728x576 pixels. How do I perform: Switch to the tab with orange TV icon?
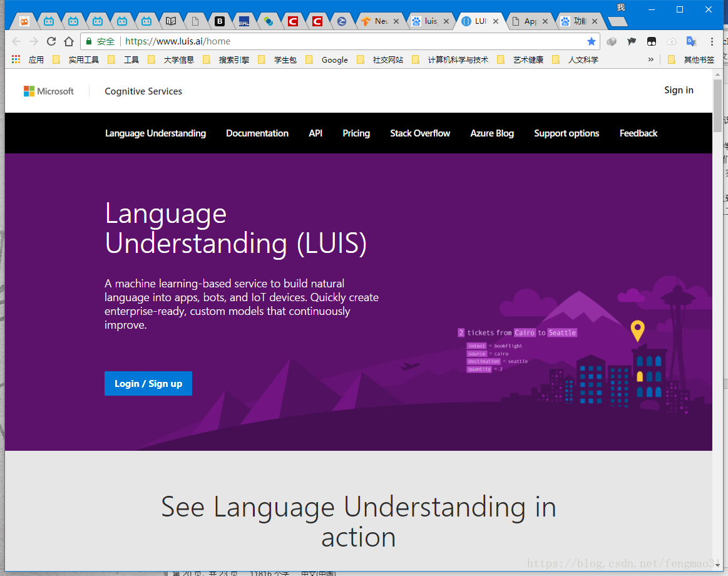pyautogui.click(x=24, y=21)
